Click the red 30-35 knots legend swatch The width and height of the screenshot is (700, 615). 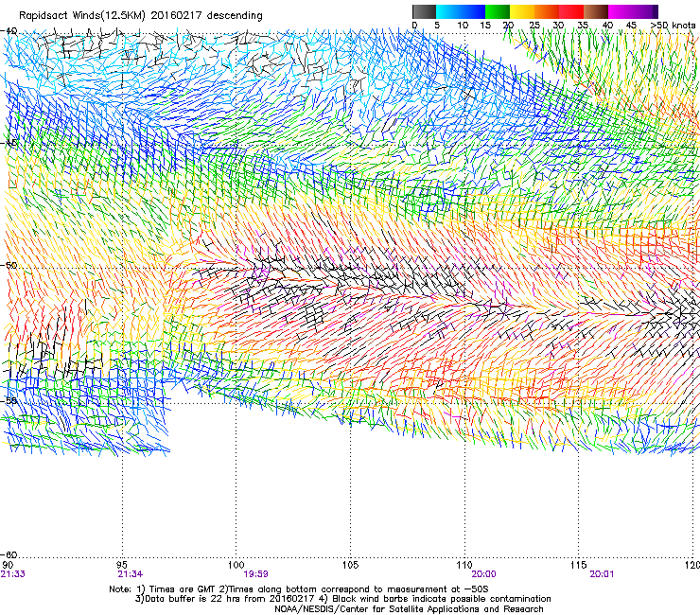pos(571,11)
